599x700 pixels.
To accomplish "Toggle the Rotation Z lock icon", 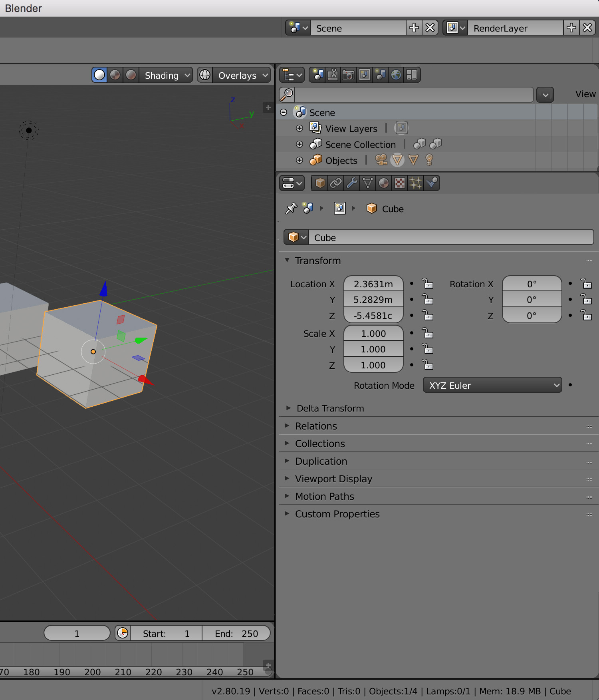I will pyautogui.click(x=586, y=316).
